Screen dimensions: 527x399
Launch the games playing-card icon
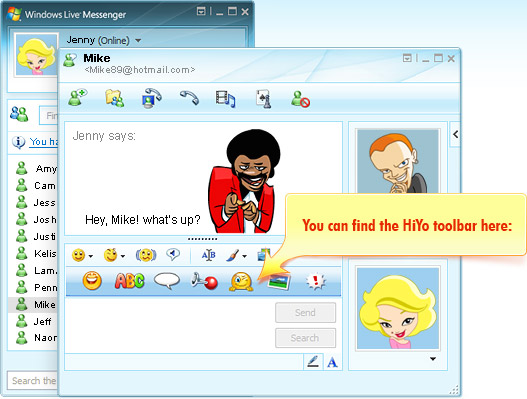point(264,99)
